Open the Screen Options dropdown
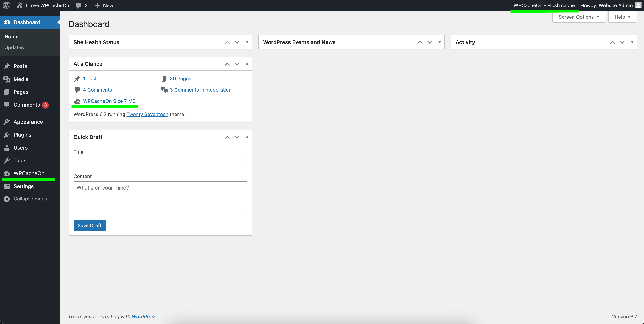This screenshot has width=644, height=324. tap(579, 17)
